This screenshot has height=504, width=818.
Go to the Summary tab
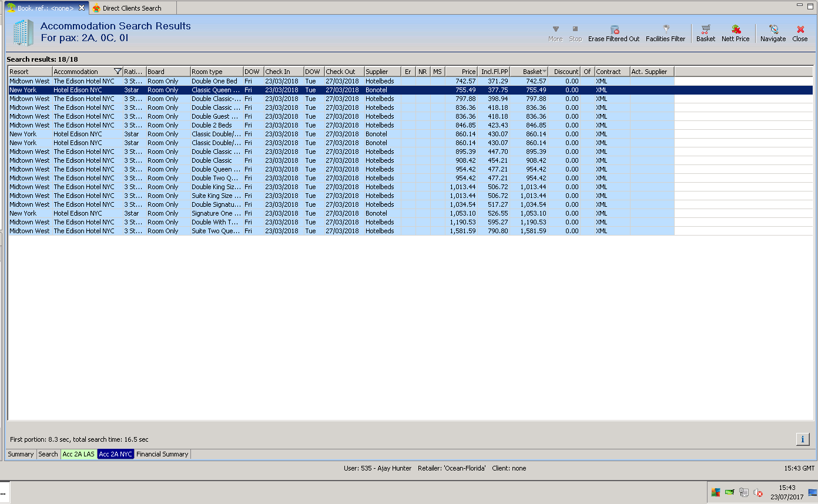click(x=21, y=454)
